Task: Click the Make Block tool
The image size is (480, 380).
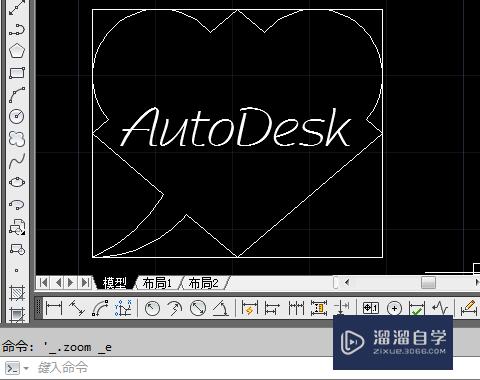Action: coord(17,249)
